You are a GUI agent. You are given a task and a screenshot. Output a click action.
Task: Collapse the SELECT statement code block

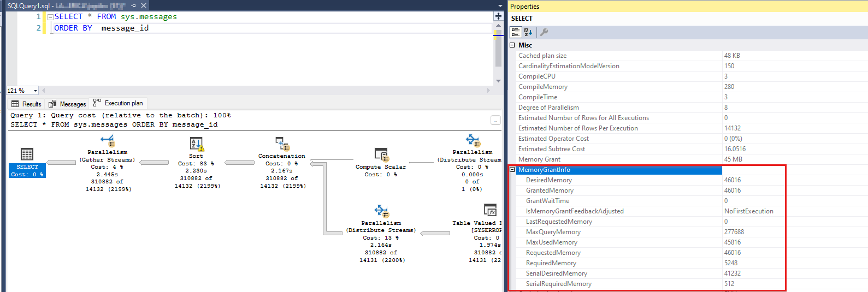(x=50, y=17)
